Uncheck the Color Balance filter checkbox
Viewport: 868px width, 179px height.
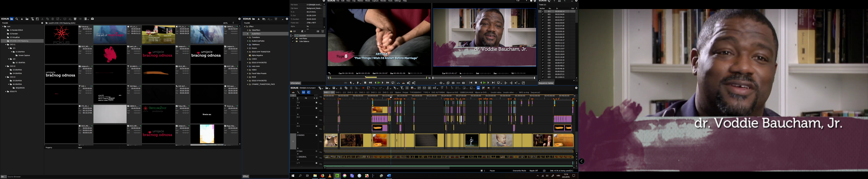coord(293,41)
